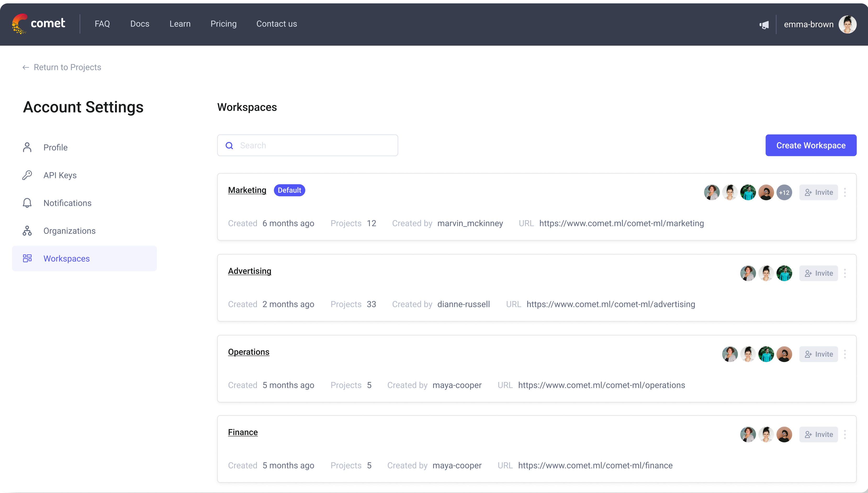The height and width of the screenshot is (493, 868).
Task: Click the Marketing workspace URL
Action: (621, 223)
